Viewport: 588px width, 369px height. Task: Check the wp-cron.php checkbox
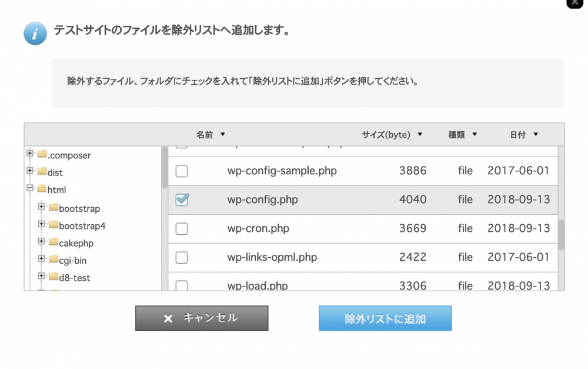point(182,228)
